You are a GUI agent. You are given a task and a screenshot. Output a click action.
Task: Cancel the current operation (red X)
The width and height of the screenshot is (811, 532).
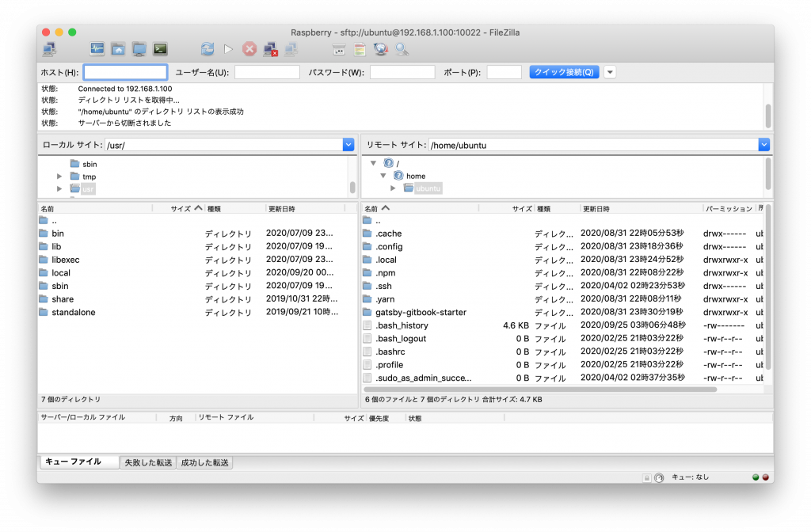(249, 49)
